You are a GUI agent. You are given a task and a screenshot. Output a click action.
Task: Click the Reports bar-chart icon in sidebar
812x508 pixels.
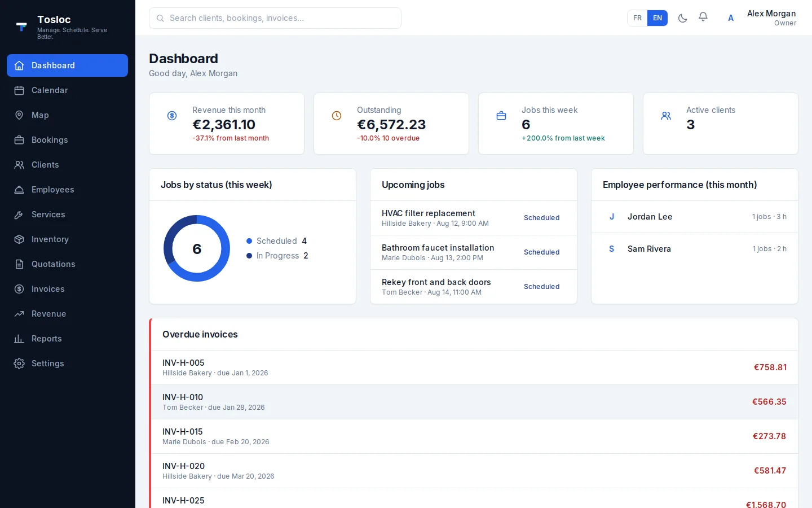(x=19, y=339)
